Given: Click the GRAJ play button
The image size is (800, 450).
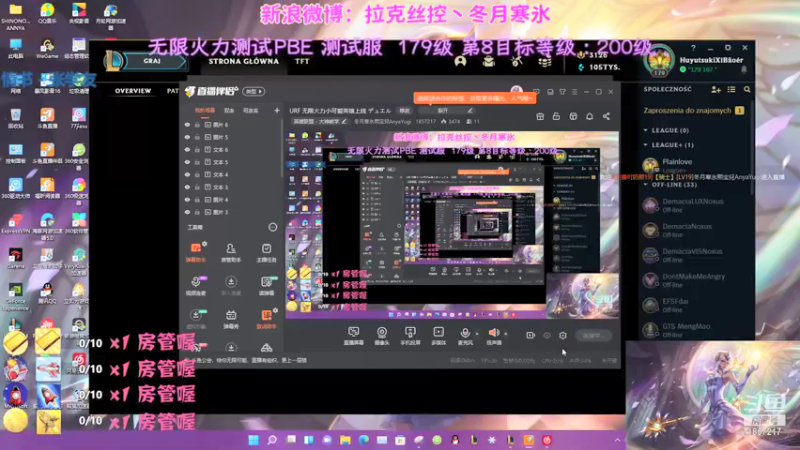Looking at the screenshot, I should click(153, 61).
